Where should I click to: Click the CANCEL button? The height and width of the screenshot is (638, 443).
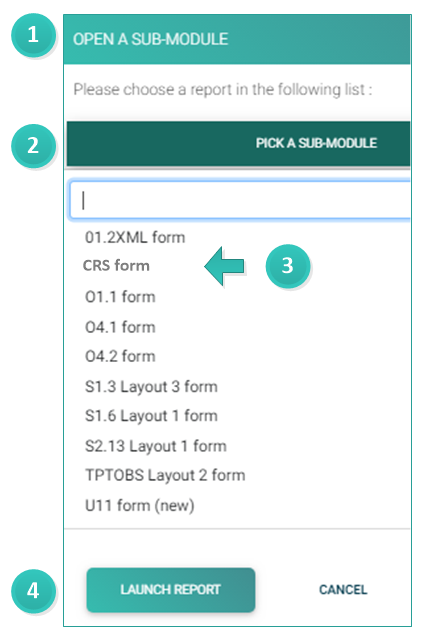pos(343,590)
